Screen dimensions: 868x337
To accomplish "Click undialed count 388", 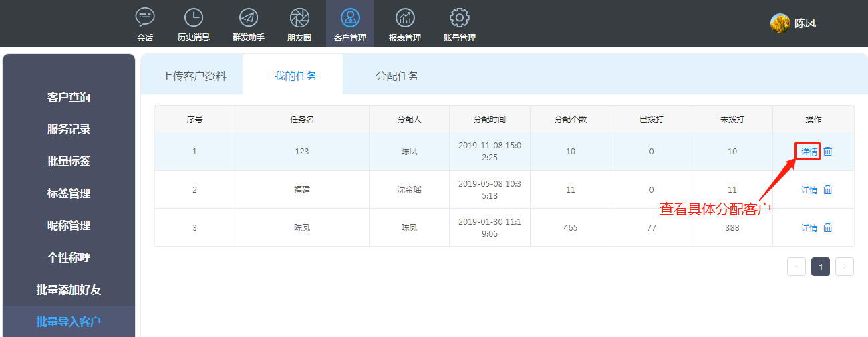I will [732, 228].
